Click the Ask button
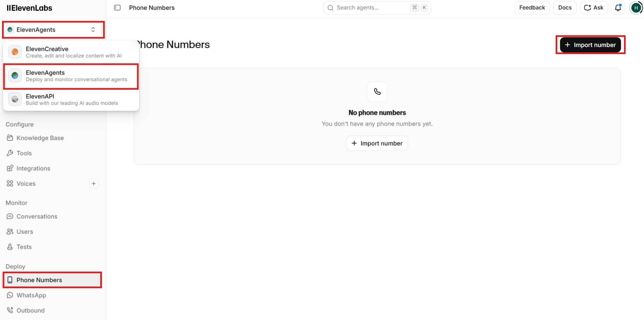 pos(594,8)
